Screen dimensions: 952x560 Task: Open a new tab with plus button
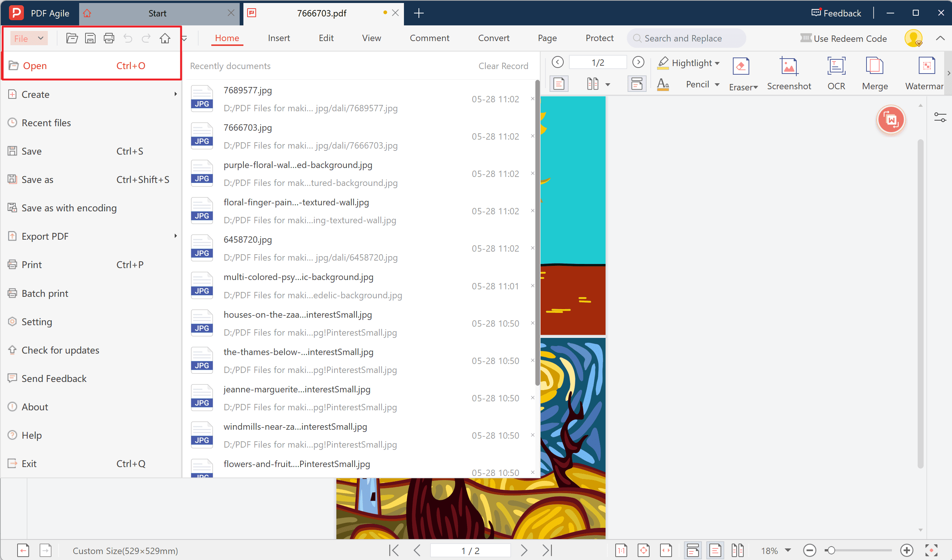[x=419, y=13]
